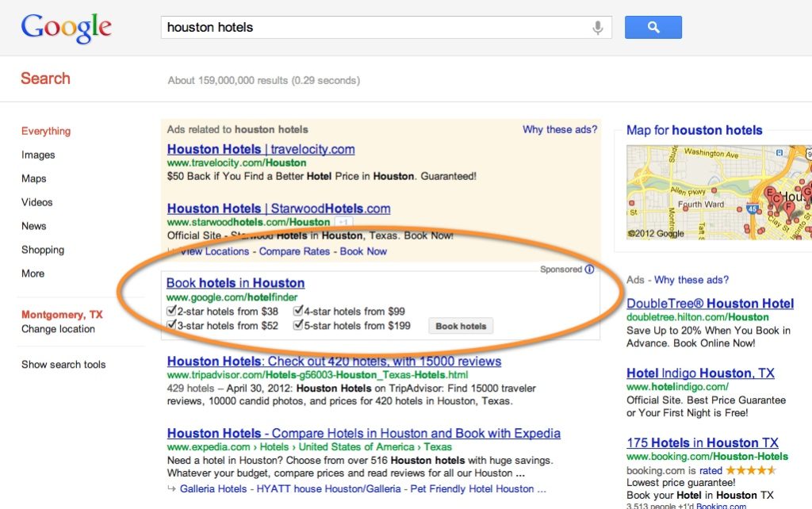Click the +1 button beside starwoodhotels.com
Viewport: 812px width, 509px height.
pos(344,222)
